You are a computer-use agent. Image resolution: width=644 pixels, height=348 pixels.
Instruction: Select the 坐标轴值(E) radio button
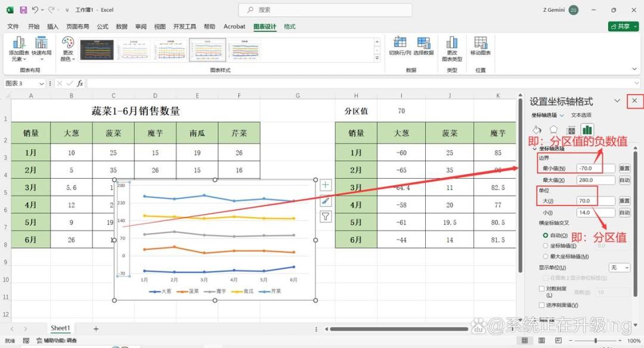point(546,246)
